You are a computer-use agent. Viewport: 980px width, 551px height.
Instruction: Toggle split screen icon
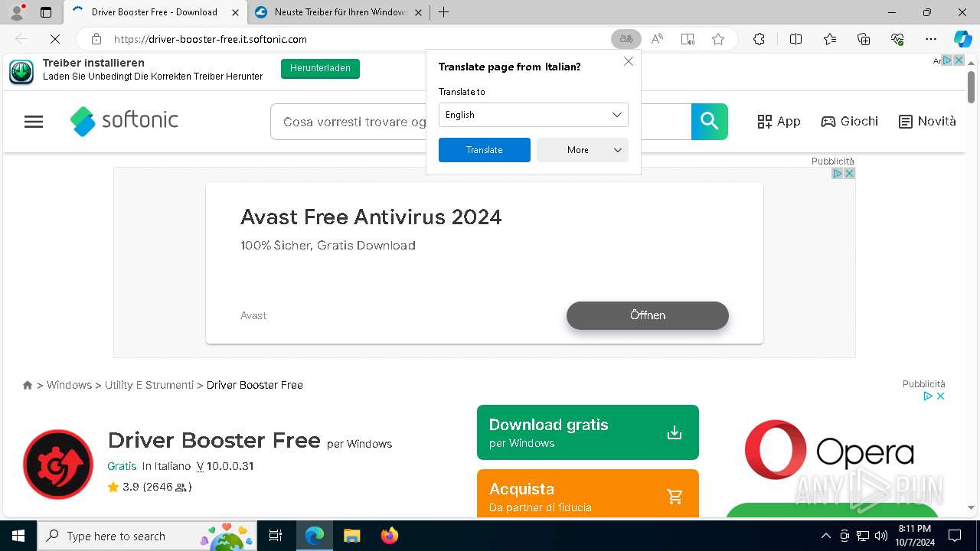(795, 39)
